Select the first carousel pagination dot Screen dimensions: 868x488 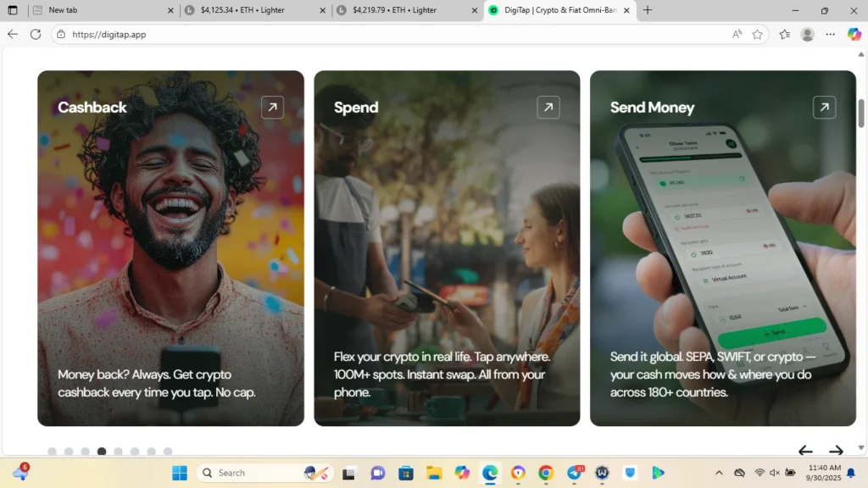(53, 452)
